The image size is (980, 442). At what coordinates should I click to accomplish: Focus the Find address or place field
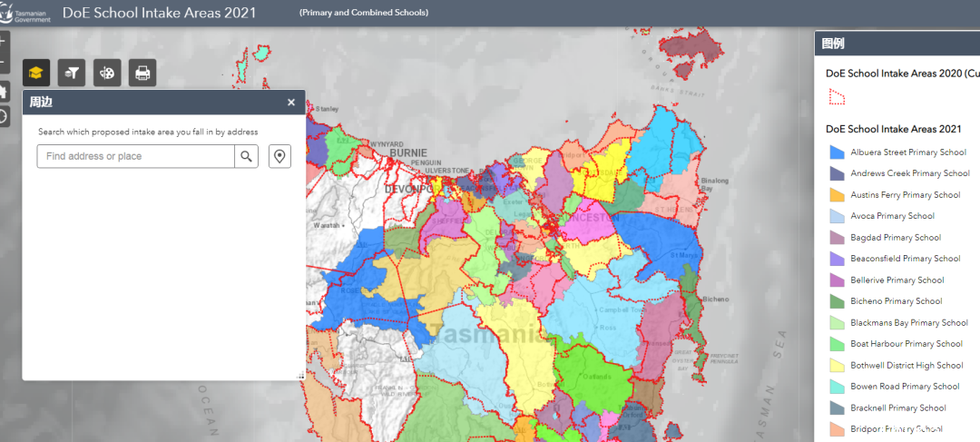(135, 156)
